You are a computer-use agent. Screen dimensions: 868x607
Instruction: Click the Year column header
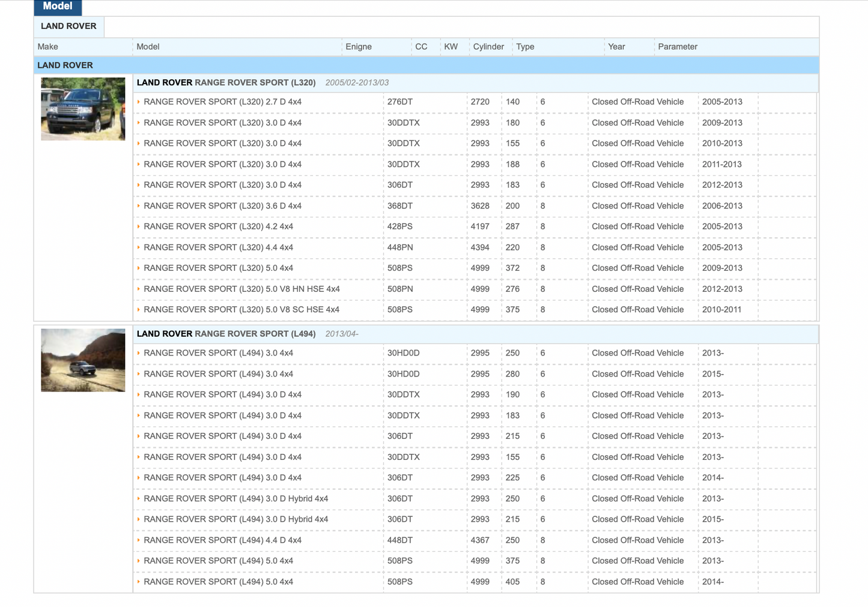click(x=616, y=47)
